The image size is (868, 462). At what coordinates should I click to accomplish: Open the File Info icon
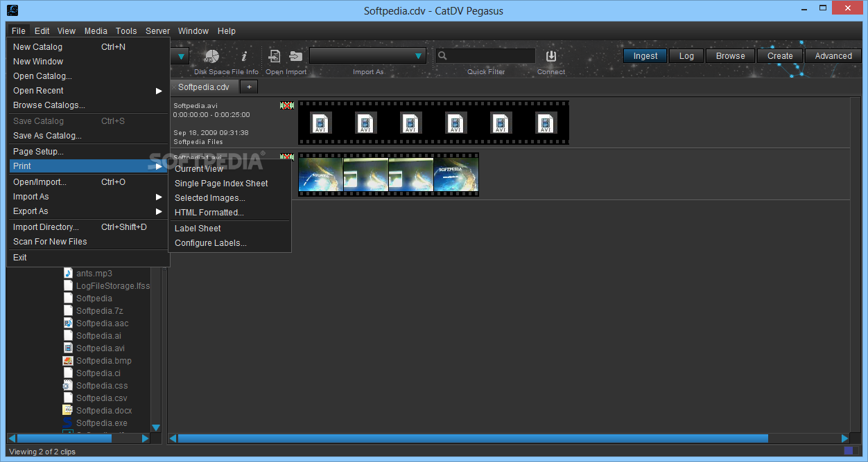tap(244, 56)
